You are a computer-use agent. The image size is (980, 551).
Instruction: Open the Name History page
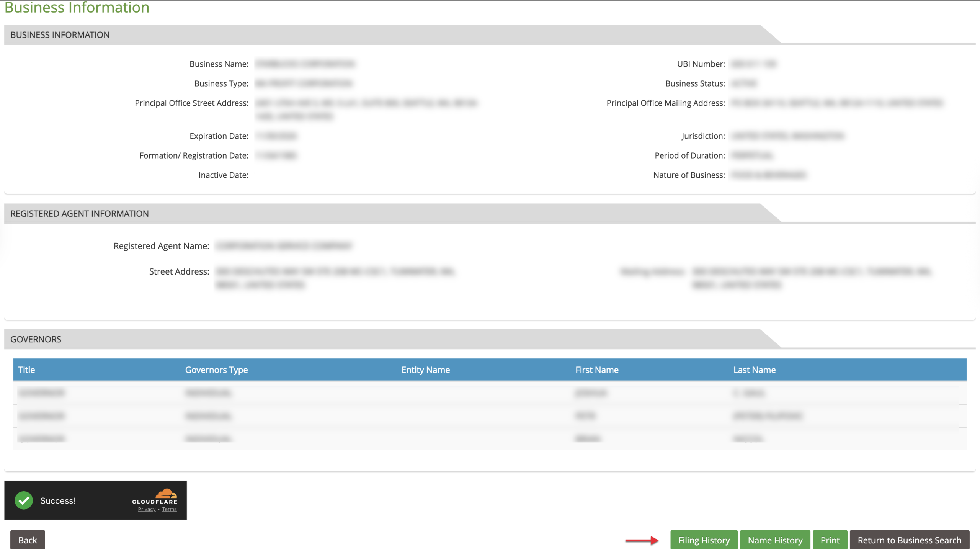tap(775, 540)
